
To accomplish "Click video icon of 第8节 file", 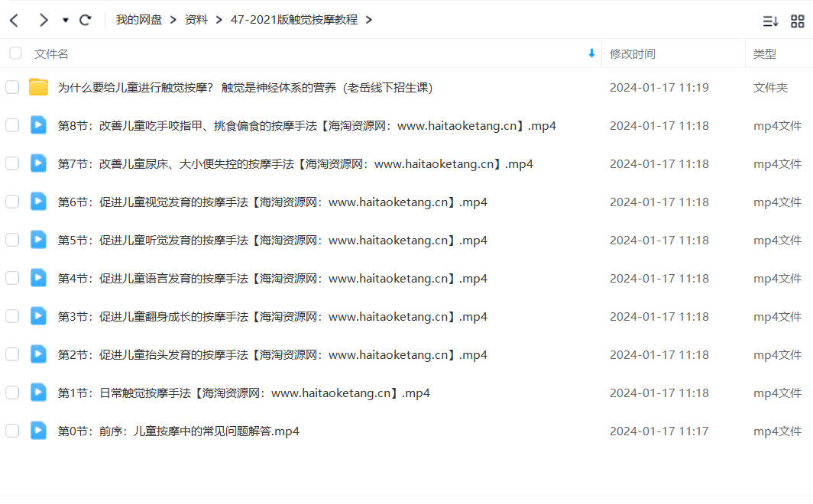I will coord(38,124).
